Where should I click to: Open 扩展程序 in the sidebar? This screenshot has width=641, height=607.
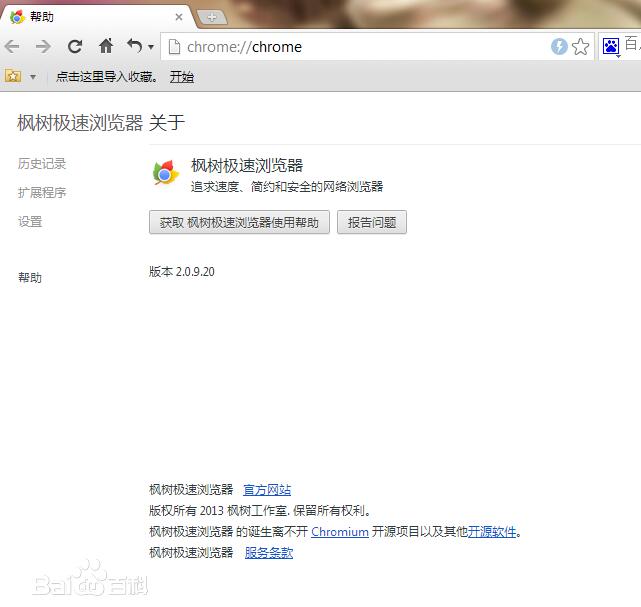click(42, 193)
